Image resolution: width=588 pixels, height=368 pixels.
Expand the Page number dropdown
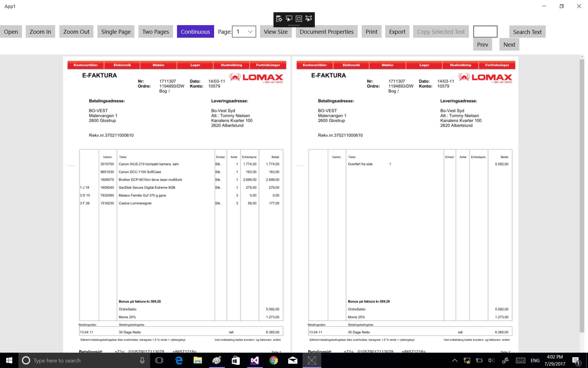(244, 32)
